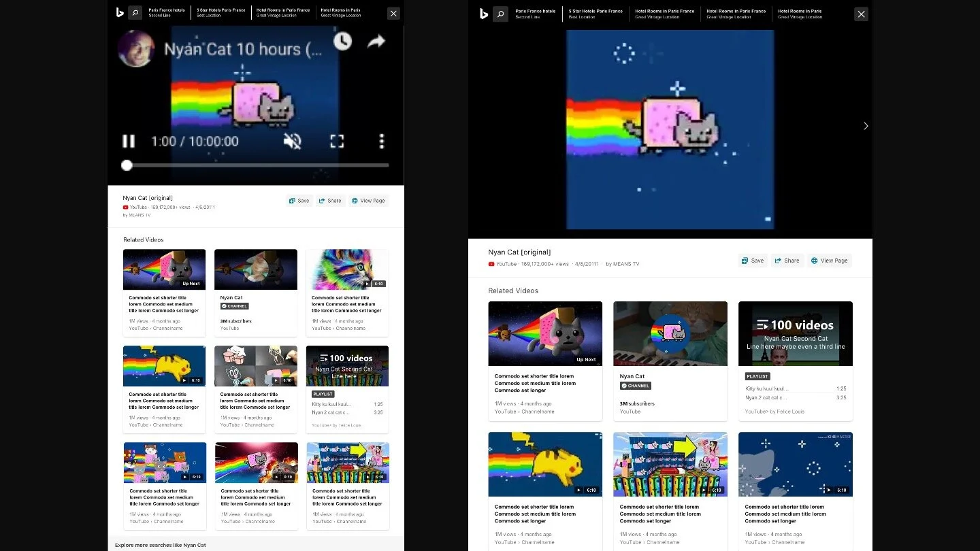Open the Minecraft Nyan thumbnail in the right mockup
This screenshot has width=980, height=551.
tap(670, 464)
